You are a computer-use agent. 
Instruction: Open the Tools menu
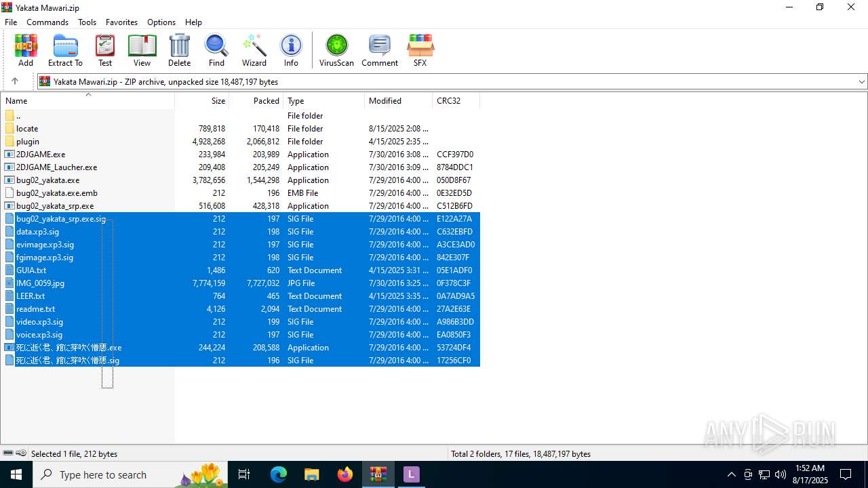(87, 22)
